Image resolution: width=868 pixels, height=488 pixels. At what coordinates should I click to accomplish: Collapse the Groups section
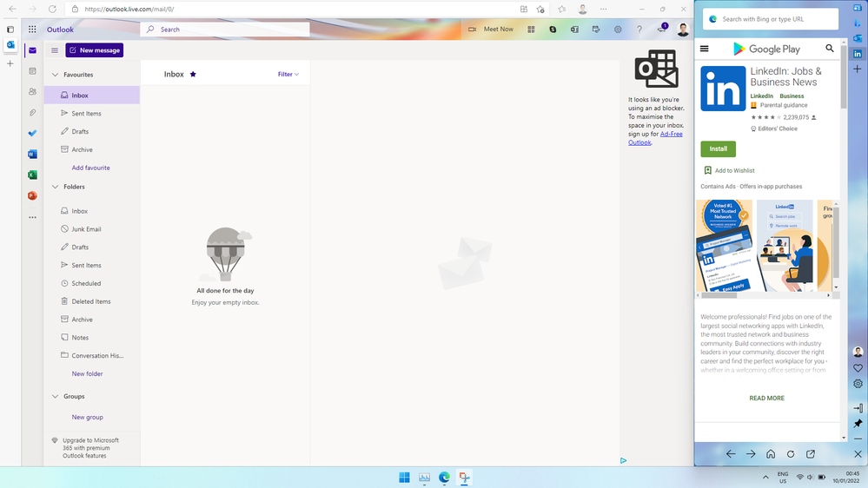pos(56,397)
